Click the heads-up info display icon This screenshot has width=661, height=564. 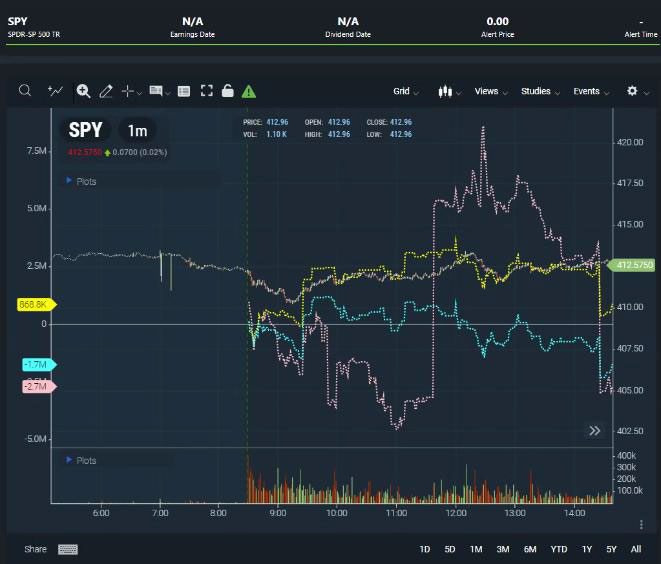(156, 91)
